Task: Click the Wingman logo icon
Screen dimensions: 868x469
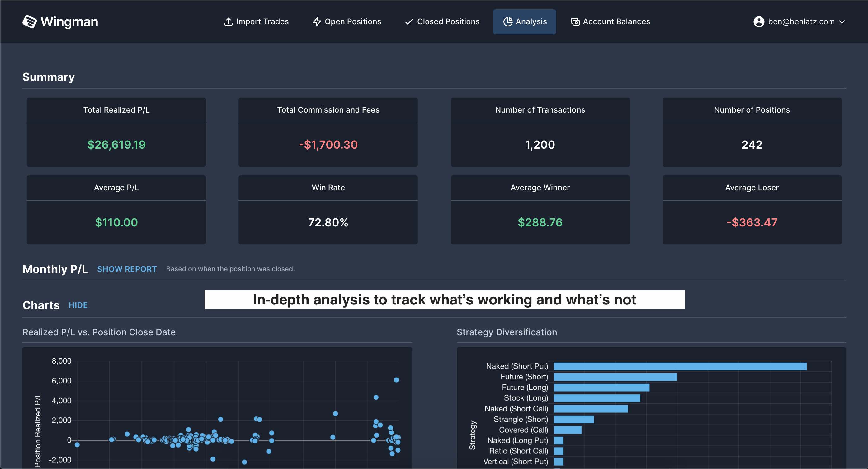Action: click(x=30, y=21)
